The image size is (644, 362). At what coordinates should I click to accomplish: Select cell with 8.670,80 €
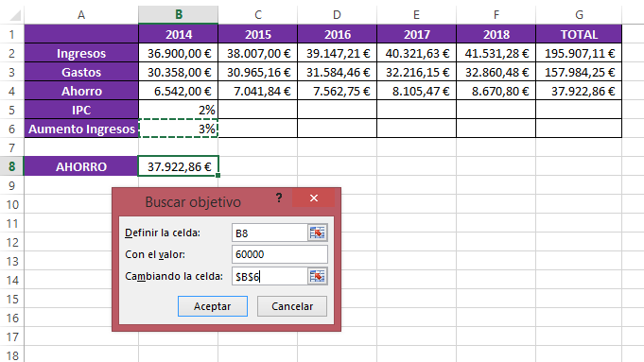[x=496, y=91]
